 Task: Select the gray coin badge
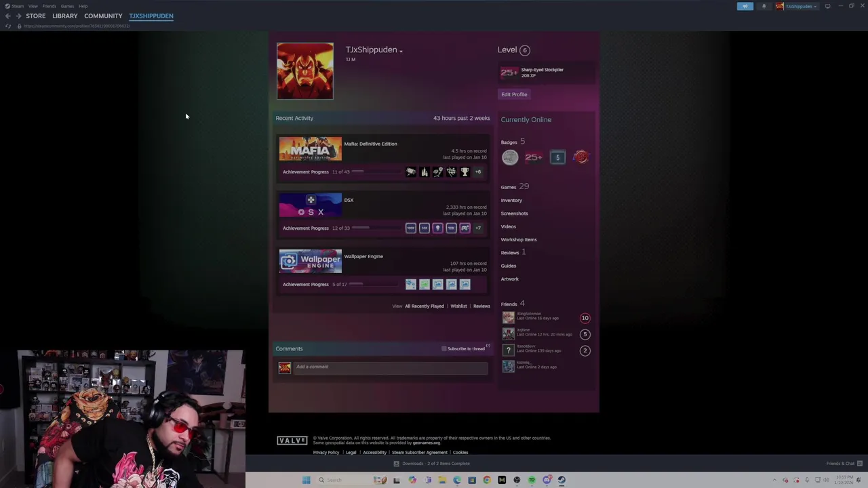click(510, 157)
